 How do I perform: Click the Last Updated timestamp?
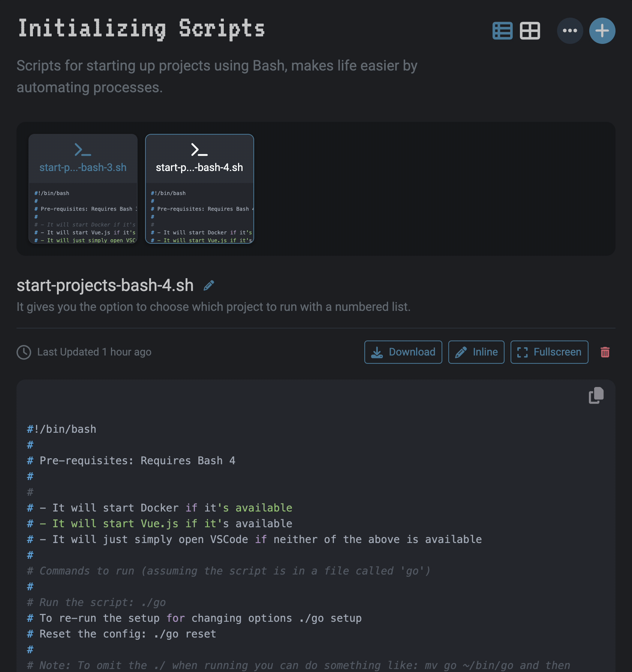click(94, 352)
